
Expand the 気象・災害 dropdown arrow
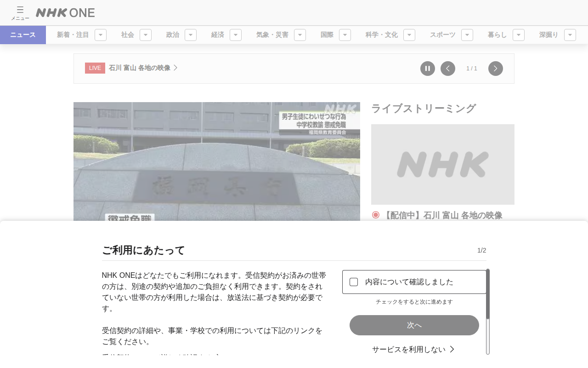tap(300, 35)
